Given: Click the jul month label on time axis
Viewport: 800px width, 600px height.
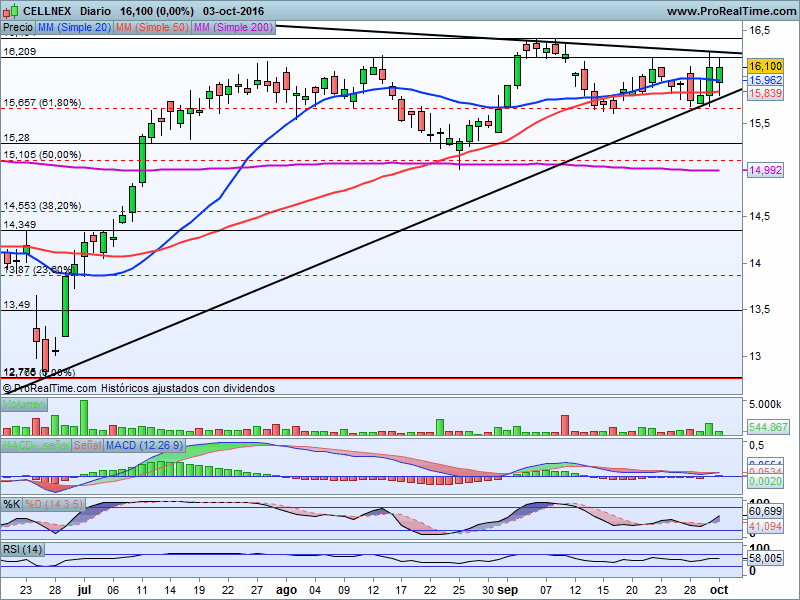Looking at the screenshot, I should pos(84,590).
